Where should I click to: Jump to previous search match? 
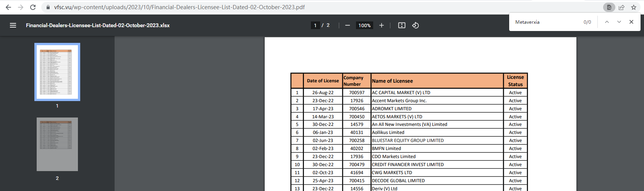(607, 22)
